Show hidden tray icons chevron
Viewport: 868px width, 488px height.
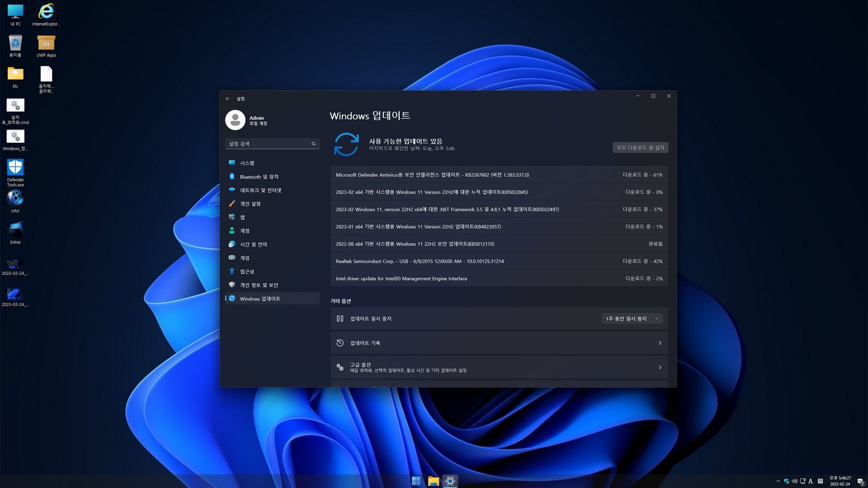click(x=778, y=481)
